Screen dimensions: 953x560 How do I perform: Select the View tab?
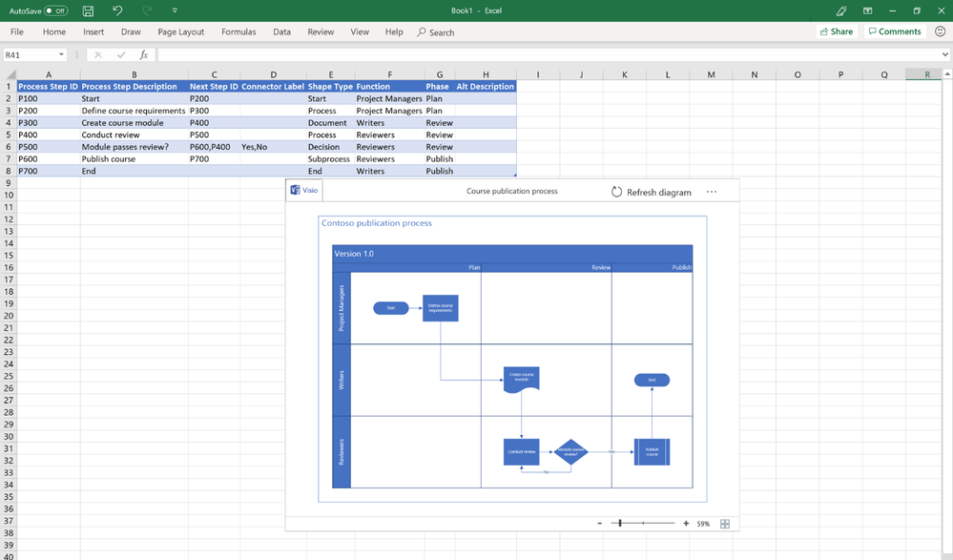pyautogui.click(x=360, y=31)
